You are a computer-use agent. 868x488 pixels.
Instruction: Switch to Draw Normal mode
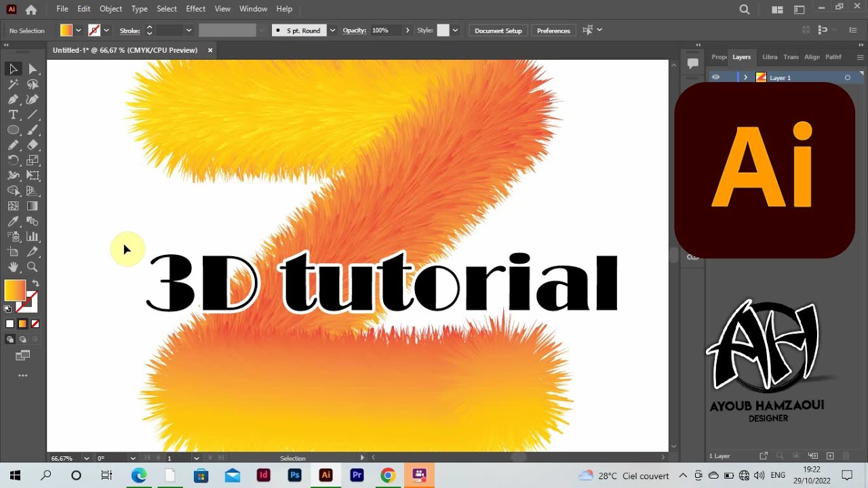pyautogui.click(x=9, y=340)
